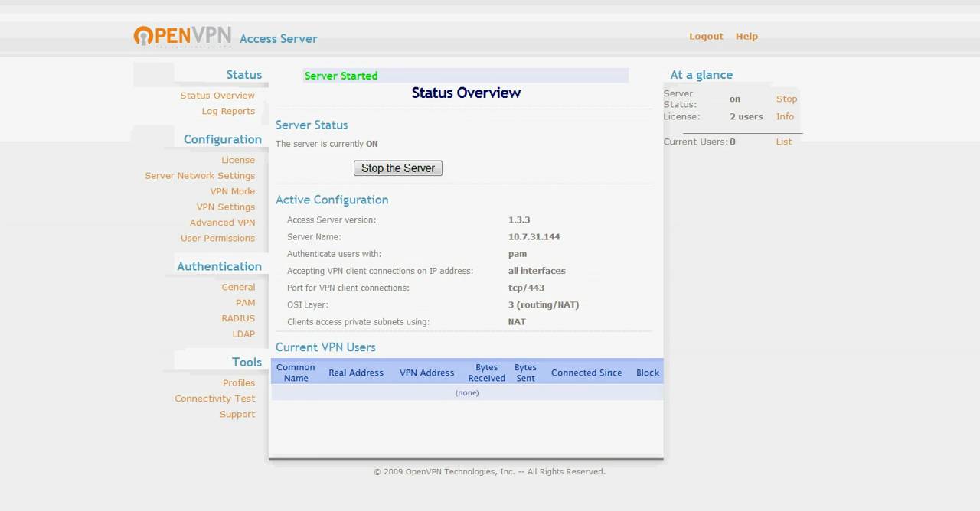This screenshot has height=511, width=980.
Task: Click the 2 users license value
Action: 746,116
